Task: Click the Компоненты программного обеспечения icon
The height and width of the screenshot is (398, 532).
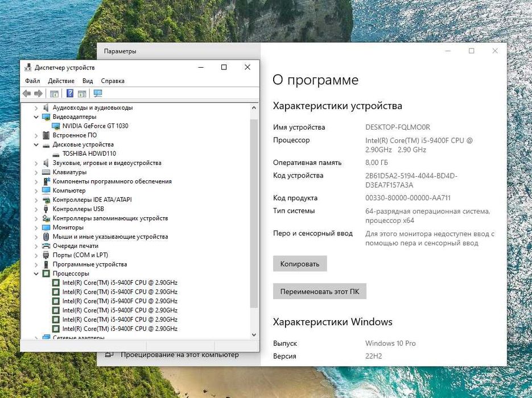Action: click(46, 181)
